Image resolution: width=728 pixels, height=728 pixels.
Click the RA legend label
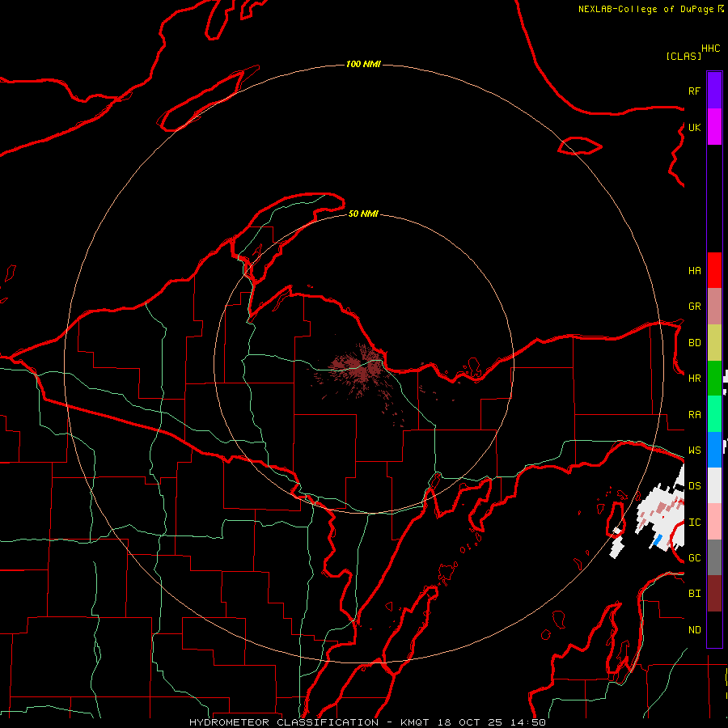pyautogui.click(x=694, y=415)
